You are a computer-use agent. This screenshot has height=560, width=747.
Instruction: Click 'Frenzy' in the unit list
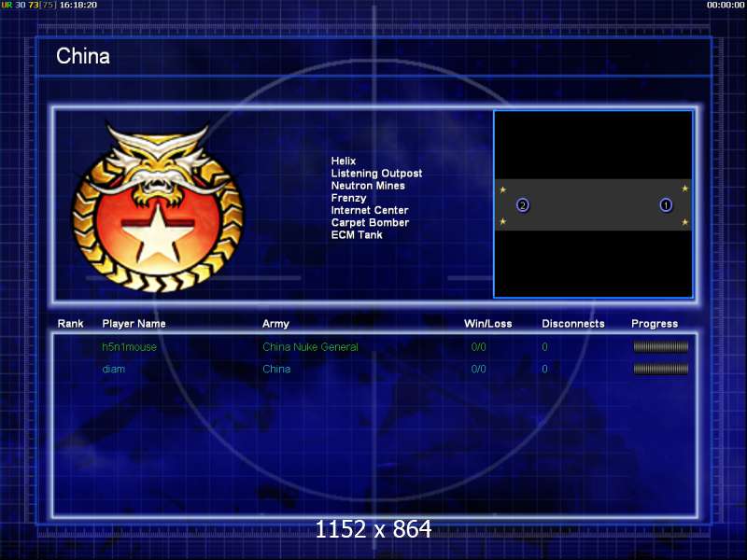[348, 198]
